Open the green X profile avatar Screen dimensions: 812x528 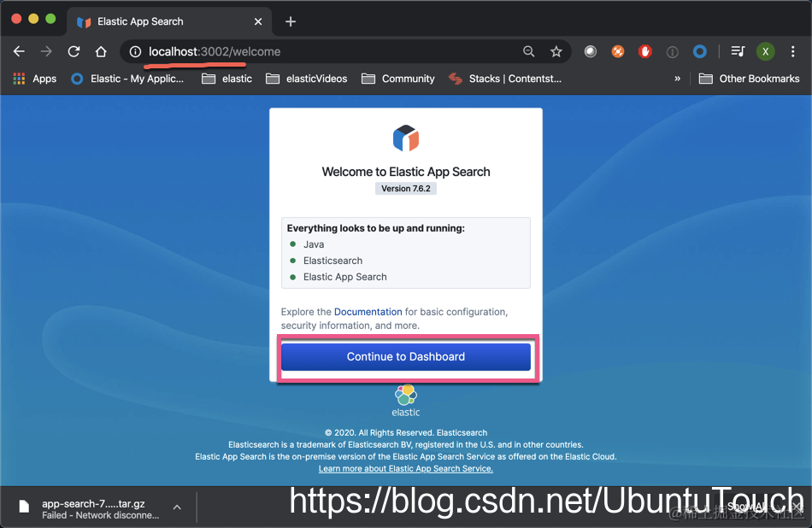(x=765, y=51)
